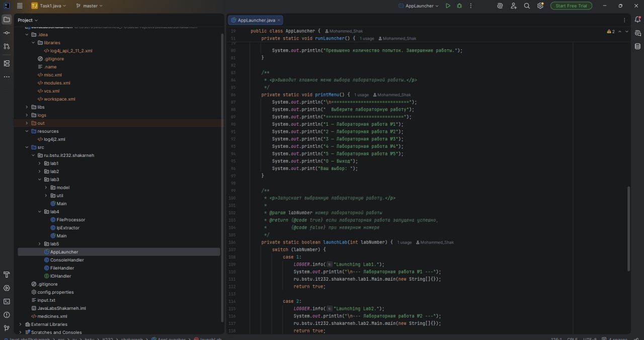Open the Pull Requests tool window
The width and height of the screenshot is (644, 340).
7,46
